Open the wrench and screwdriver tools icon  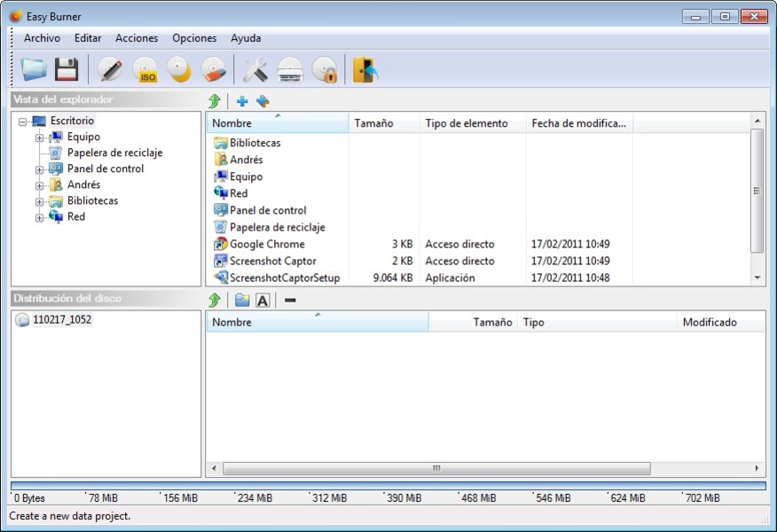[255, 69]
